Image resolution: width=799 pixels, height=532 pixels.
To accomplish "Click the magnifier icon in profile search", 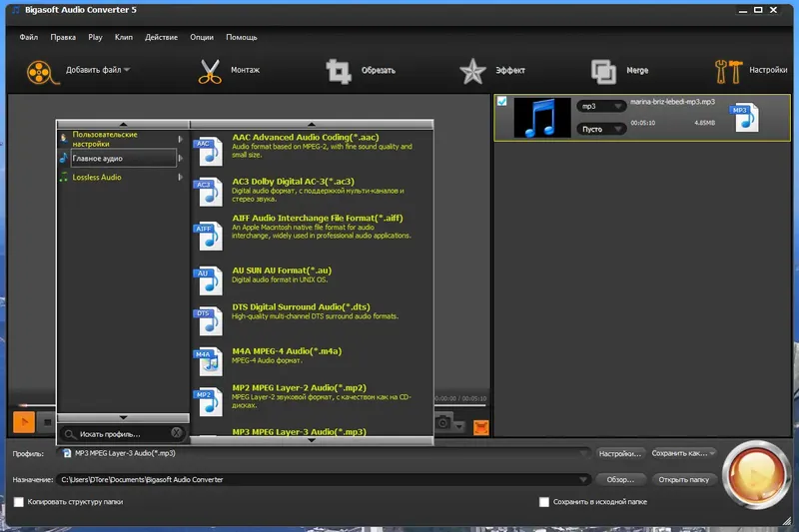I will (x=70, y=434).
